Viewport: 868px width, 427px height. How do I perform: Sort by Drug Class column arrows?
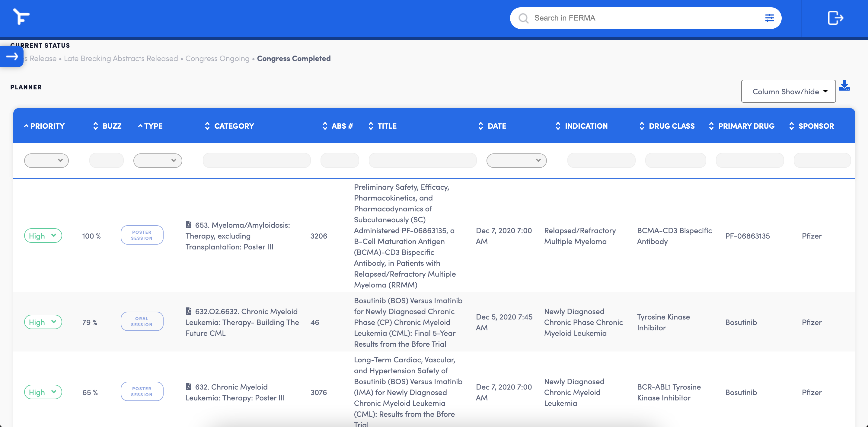click(642, 126)
